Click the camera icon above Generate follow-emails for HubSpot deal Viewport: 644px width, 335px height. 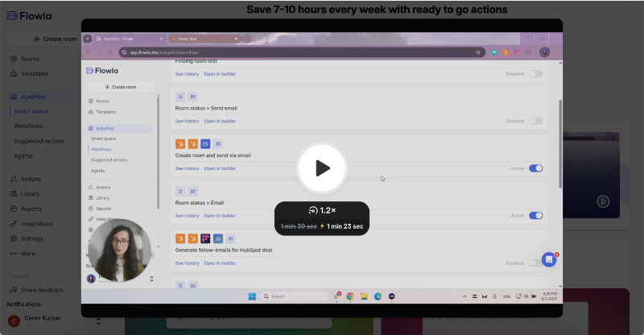point(218,238)
